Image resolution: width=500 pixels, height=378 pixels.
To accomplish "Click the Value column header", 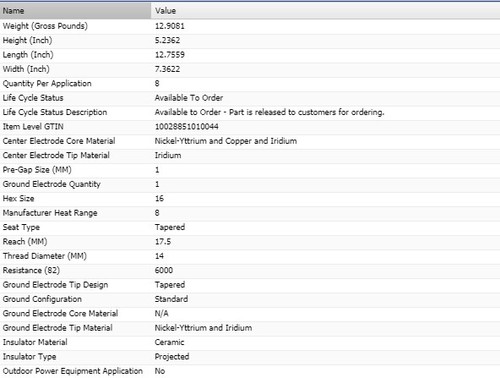I will [326, 11].
